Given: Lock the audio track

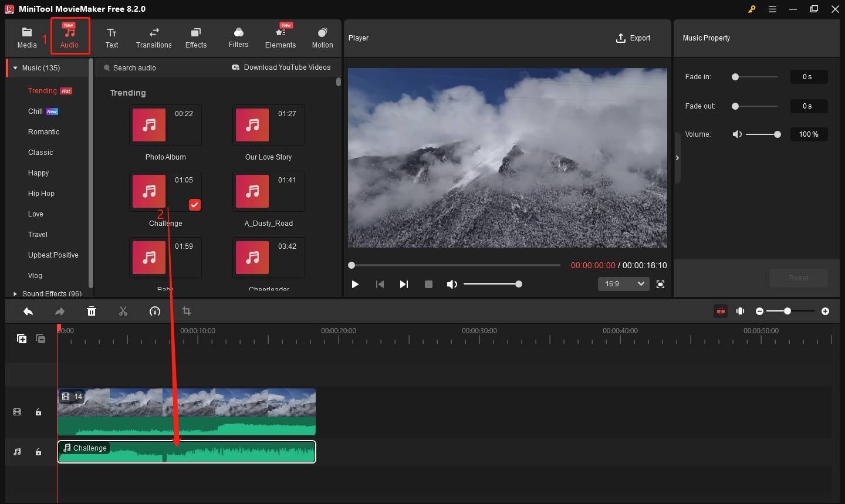Looking at the screenshot, I should pyautogui.click(x=38, y=452).
